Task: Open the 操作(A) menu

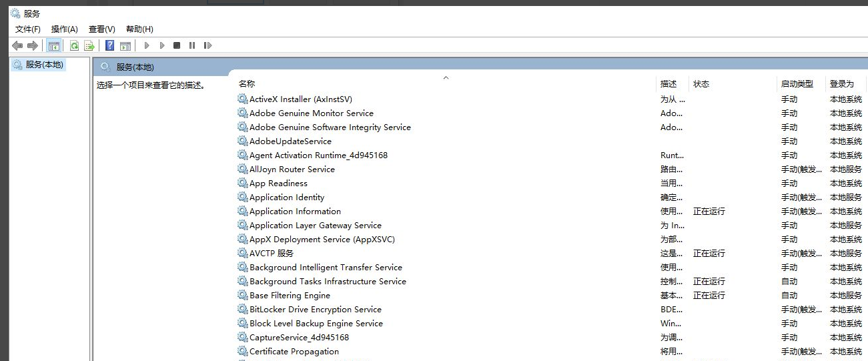Action: click(x=65, y=29)
